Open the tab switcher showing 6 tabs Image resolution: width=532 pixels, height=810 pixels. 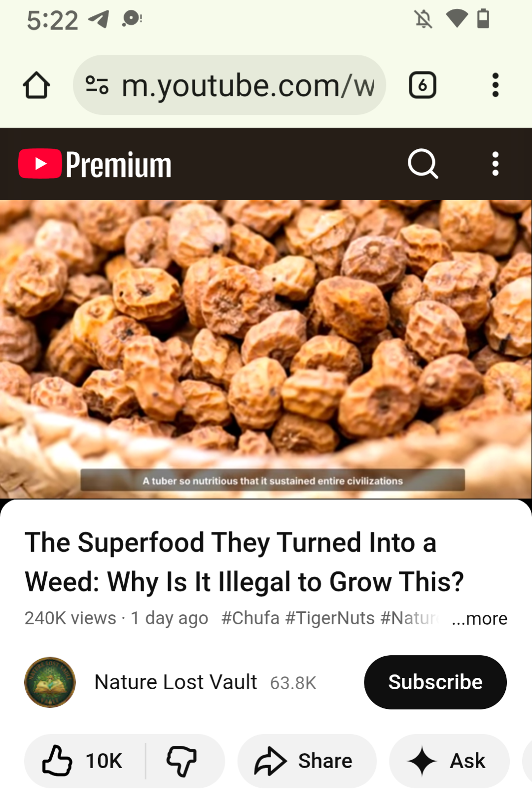point(423,85)
